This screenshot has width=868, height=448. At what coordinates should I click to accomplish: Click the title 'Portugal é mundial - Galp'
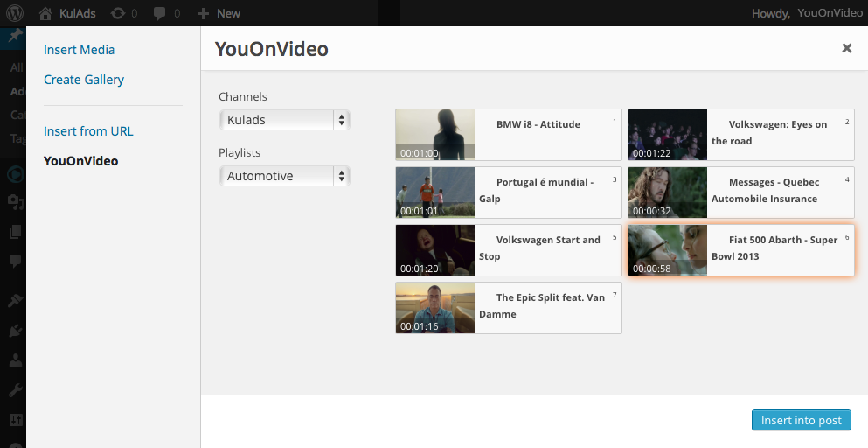[537, 190]
